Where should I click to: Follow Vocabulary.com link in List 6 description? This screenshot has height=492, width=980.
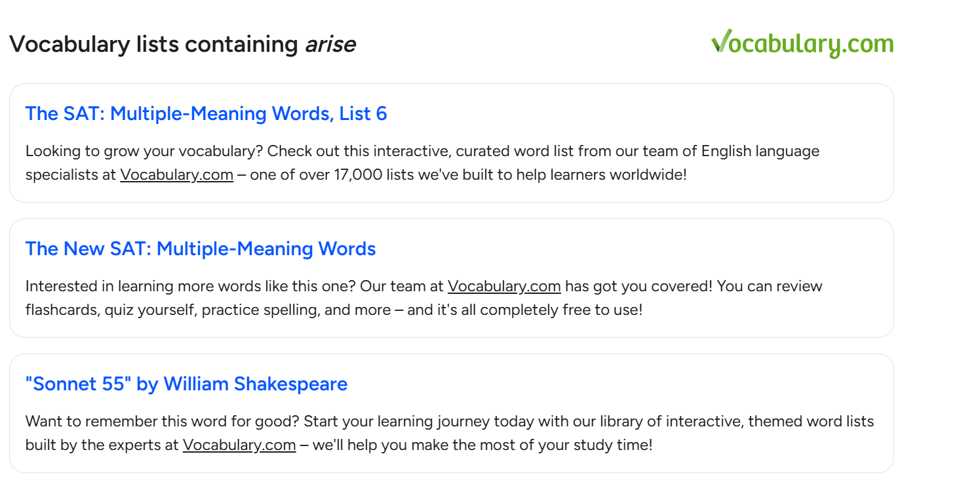pyautogui.click(x=176, y=175)
